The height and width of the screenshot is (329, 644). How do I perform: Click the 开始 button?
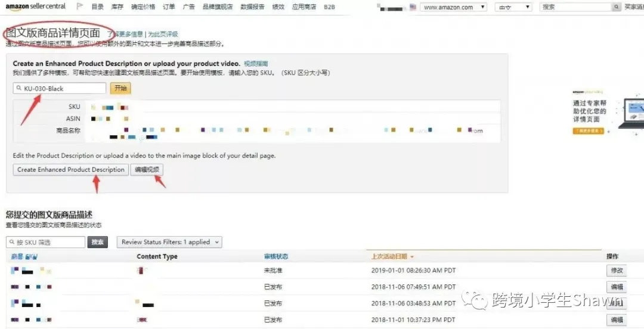[x=120, y=88]
